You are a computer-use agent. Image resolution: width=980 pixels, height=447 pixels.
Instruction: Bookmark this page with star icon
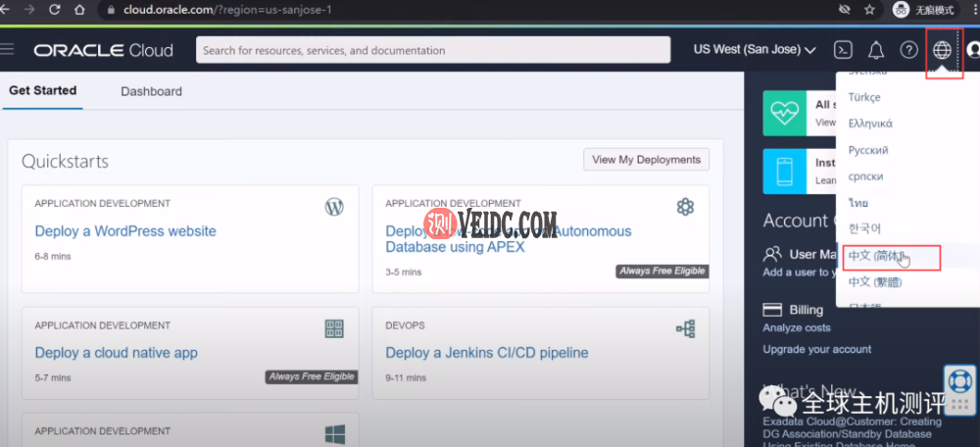pos(869,10)
